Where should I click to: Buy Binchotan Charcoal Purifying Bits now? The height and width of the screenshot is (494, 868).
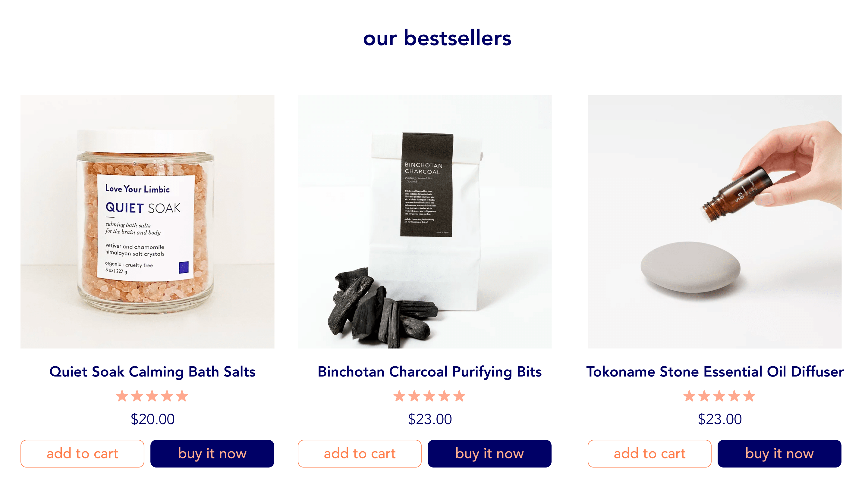pyautogui.click(x=489, y=453)
